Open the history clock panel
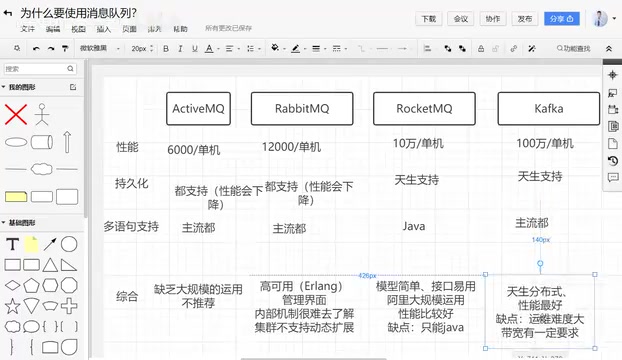Viewport: 622px width, 360px height. pos(612,161)
